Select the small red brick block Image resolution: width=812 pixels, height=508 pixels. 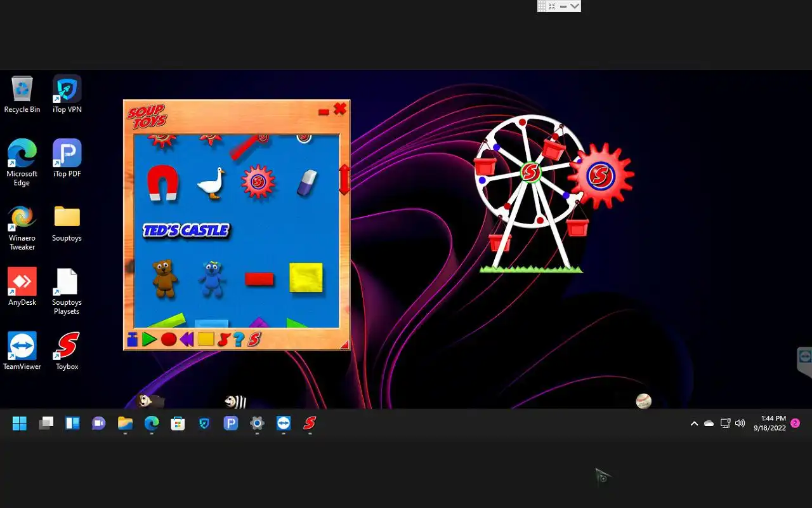(259, 279)
